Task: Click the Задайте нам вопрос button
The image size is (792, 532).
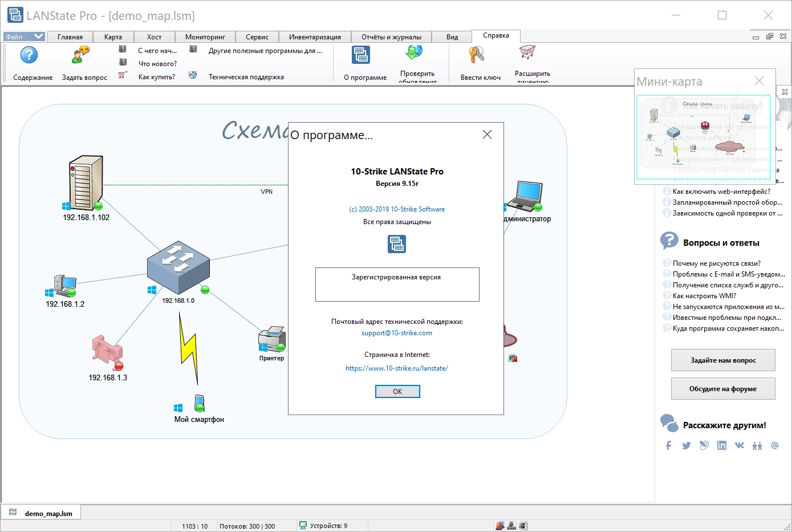Action: 723,360
